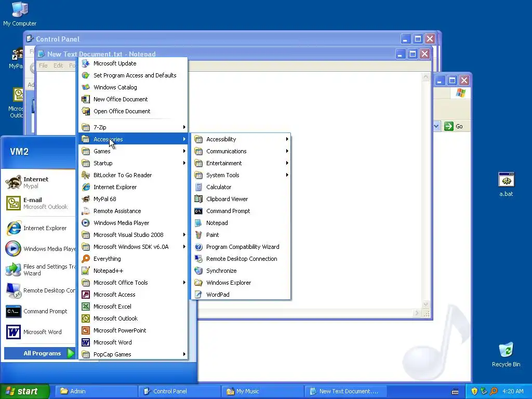Expand the Startup program folder

tap(133, 163)
